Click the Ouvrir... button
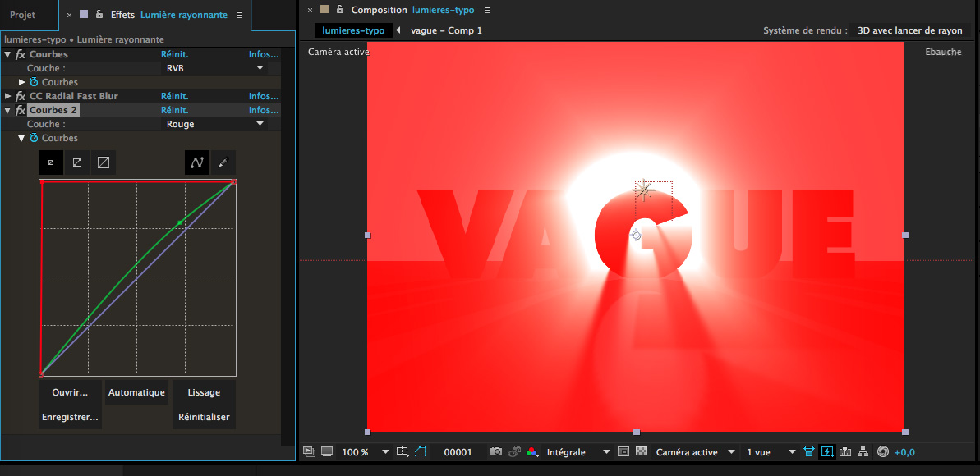 [x=70, y=393]
